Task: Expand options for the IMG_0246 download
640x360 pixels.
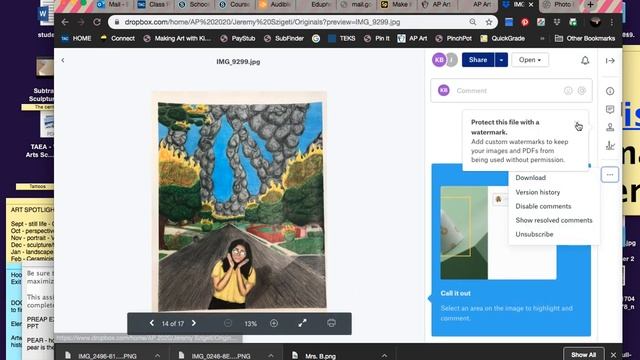Action: pyautogui.click(x=271, y=356)
